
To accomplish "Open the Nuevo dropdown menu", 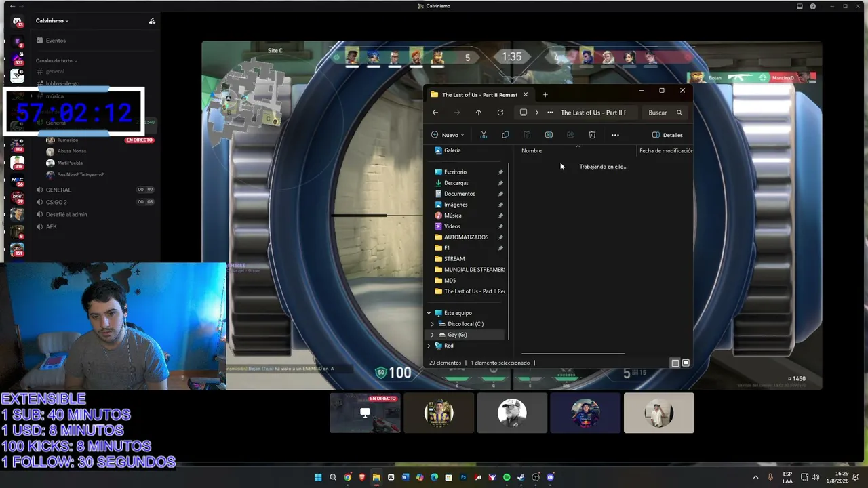I will (x=448, y=135).
